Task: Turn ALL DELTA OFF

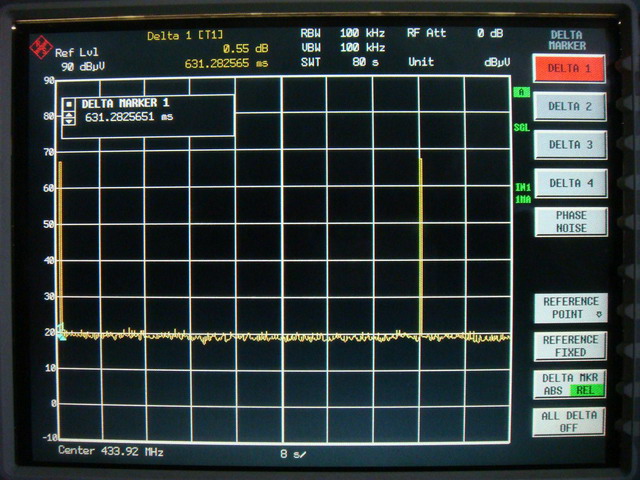Action: [569, 422]
